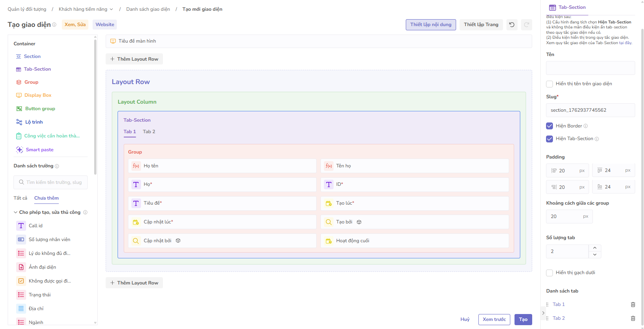The height and width of the screenshot is (329, 644).
Task: Enable Hiển thị tên trên giao diện
Action: pyautogui.click(x=549, y=84)
